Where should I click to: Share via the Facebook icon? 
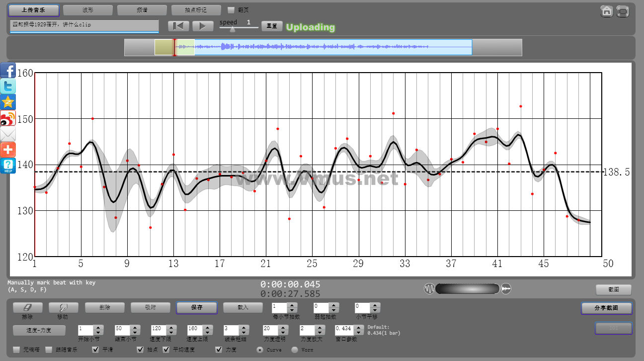tap(8, 70)
